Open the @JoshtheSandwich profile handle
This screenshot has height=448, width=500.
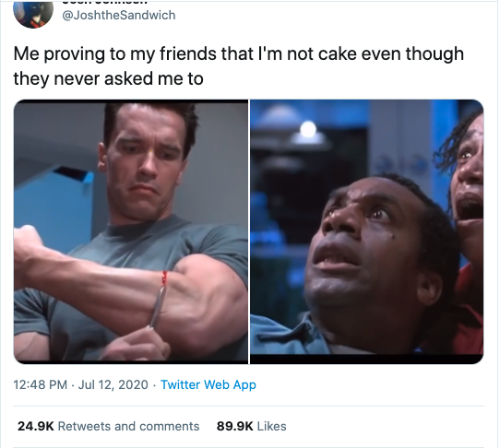pyautogui.click(x=119, y=16)
